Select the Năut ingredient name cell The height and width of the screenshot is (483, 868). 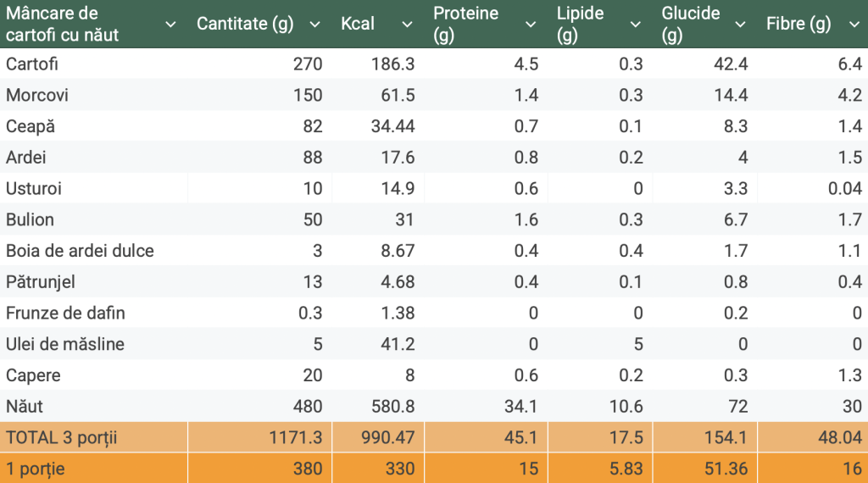click(25, 406)
